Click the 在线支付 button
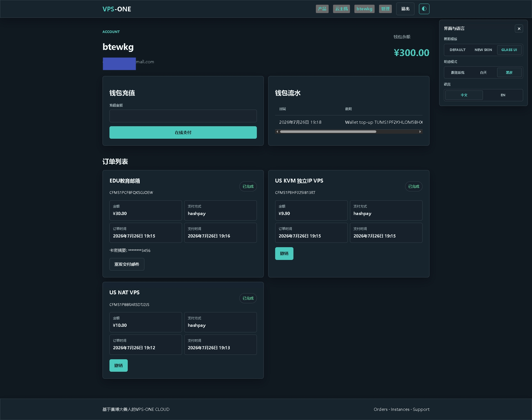The height and width of the screenshot is (420, 532). tap(183, 133)
